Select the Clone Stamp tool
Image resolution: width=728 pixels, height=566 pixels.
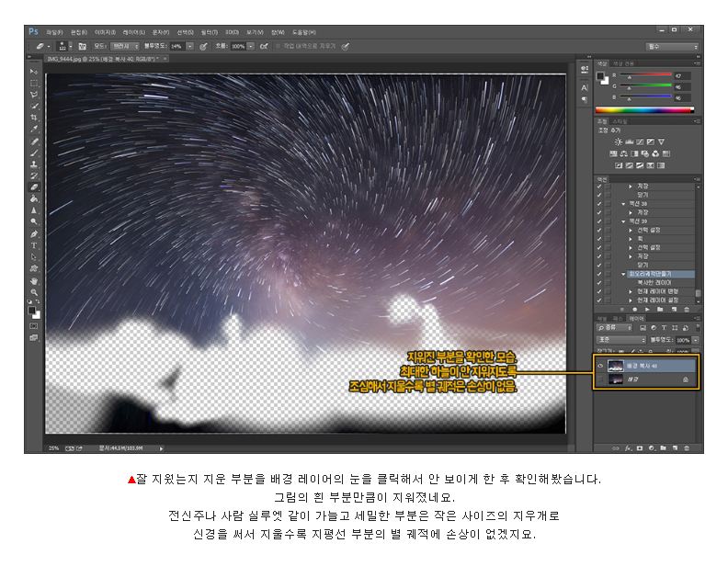tap(34, 164)
